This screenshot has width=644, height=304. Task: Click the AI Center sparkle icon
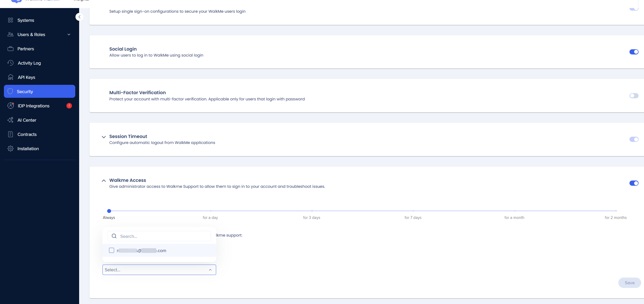point(10,120)
